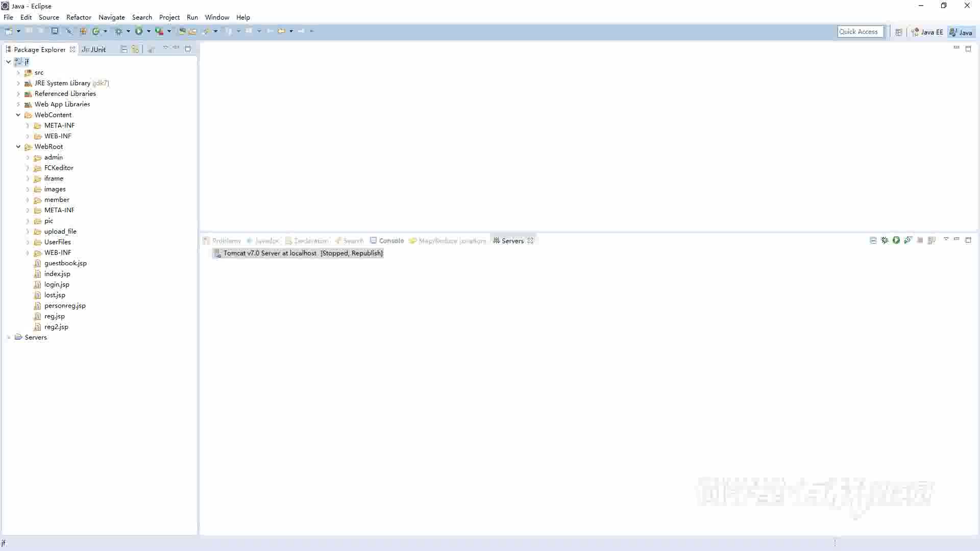Viewport: 980px width, 551px height.
Task: Switch to the Console tab
Action: coord(391,240)
